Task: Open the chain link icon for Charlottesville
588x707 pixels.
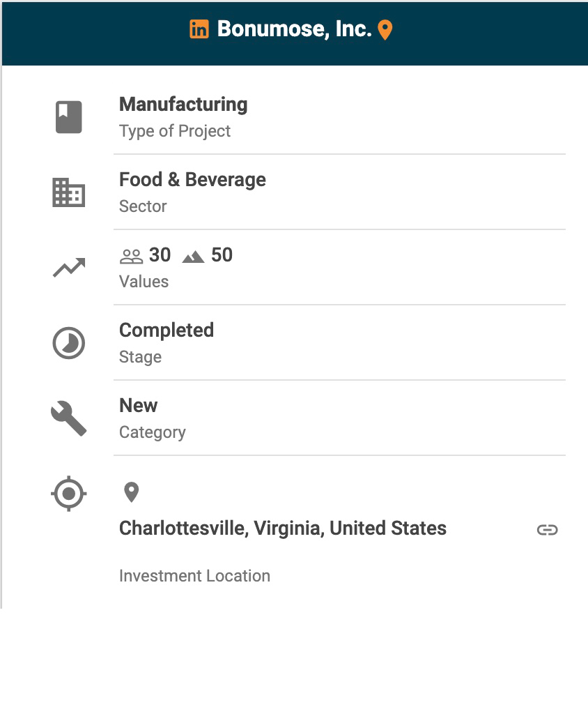Action: click(x=548, y=530)
